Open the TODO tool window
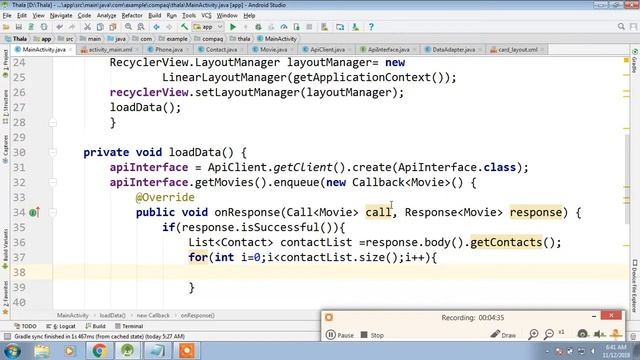640x360 pixels. [25, 326]
